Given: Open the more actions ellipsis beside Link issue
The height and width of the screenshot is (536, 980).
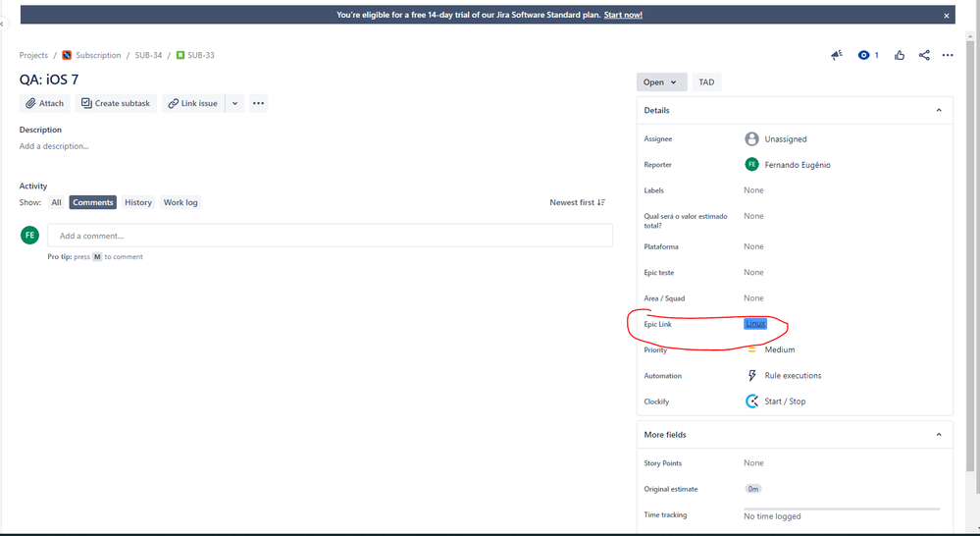Looking at the screenshot, I should [258, 103].
